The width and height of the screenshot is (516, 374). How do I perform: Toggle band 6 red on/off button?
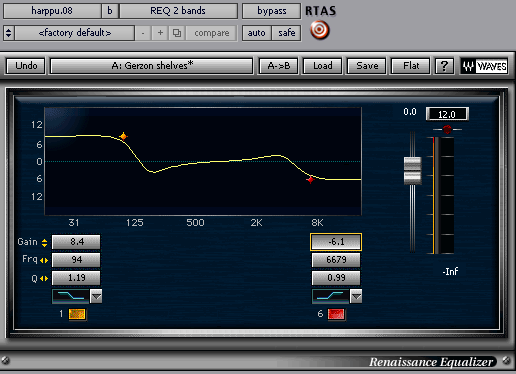point(336,314)
